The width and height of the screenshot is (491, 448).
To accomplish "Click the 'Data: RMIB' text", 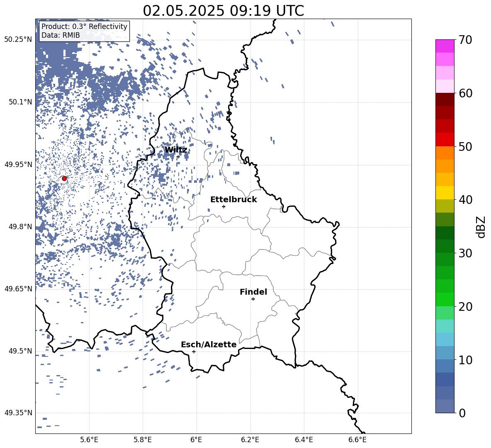I will [x=61, y=35].
